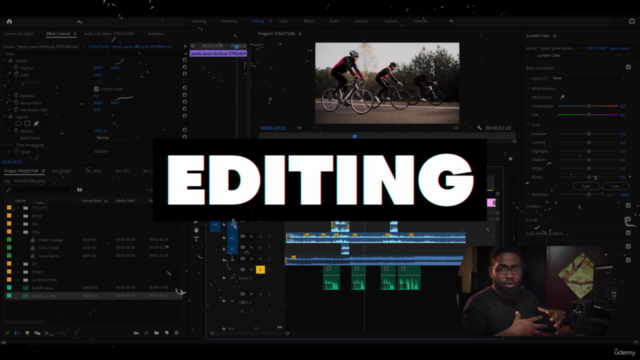Screen dimensions: 640x360
Task: Reset the Position parameter
Action: (184, 67)
